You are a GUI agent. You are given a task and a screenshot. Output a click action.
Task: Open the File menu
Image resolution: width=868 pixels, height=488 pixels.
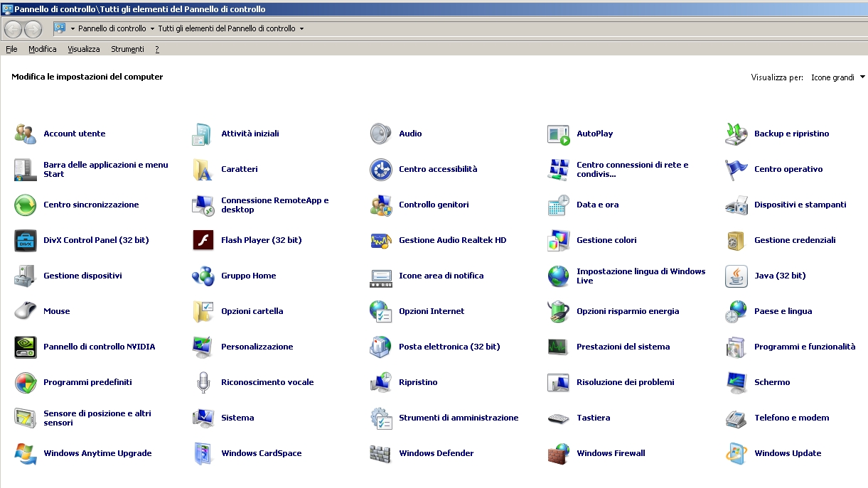pos(11,49)
